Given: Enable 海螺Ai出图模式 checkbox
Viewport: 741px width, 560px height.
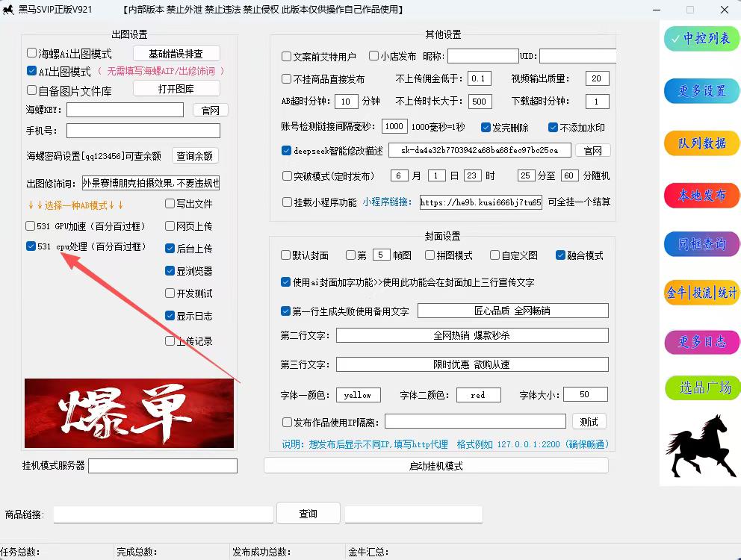Looking at the screenshot, I should tap(31, 53).
